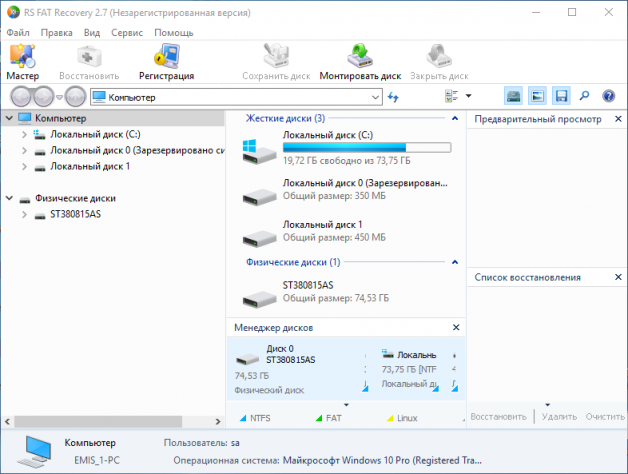The width and height of the screenshot is (628, 474).
Task: Close the Предварительный просмотр panel
Action: click(x=618, y=119)
